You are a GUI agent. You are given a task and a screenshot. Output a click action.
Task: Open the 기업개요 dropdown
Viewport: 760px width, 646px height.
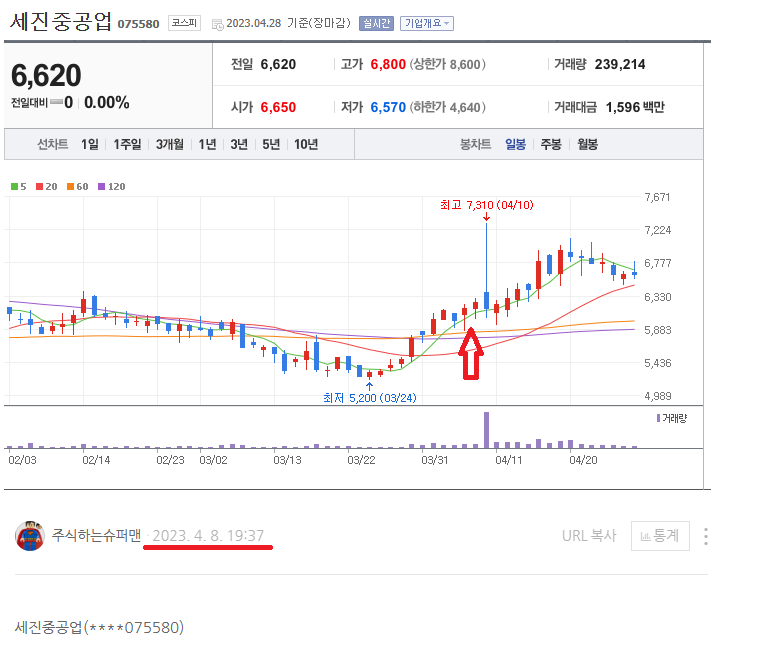[427, 23]
